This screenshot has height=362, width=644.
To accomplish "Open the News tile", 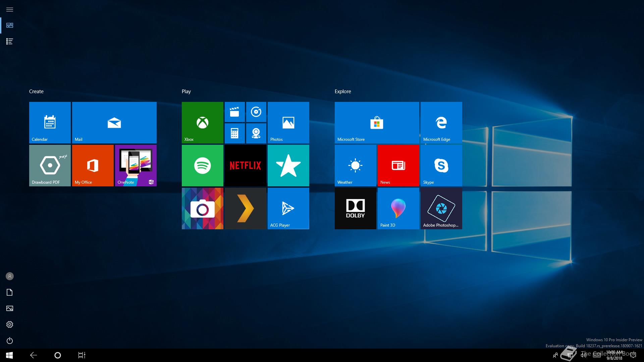I will [x=398, y=166].
